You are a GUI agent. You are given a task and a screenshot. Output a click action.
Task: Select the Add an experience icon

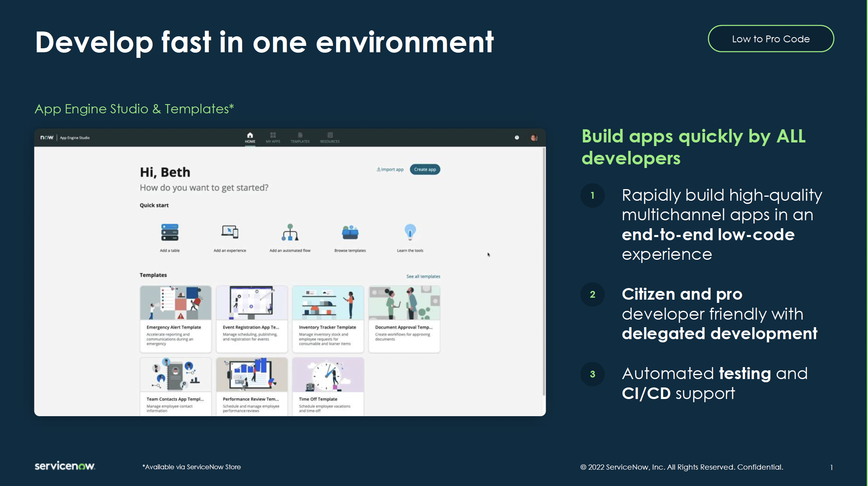230,232
